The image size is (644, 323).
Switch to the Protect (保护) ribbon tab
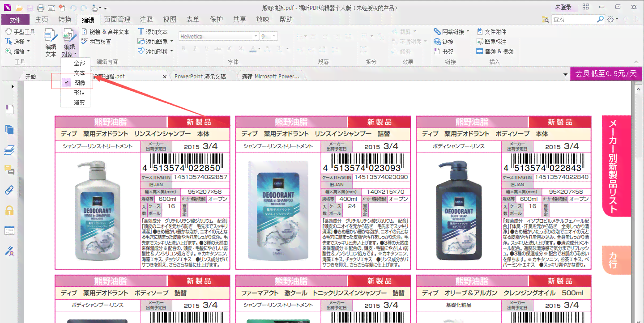pyautogui.click(x=216, y=19)
